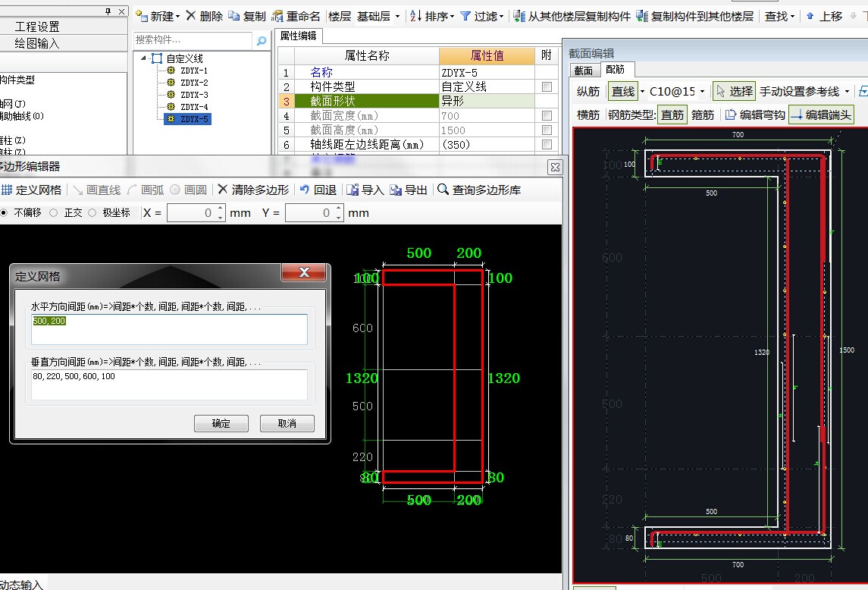Close the 多边形编辑器 panel with X
Image resolution: width=868 pixels, height=590 pixels.
point(555,167)
